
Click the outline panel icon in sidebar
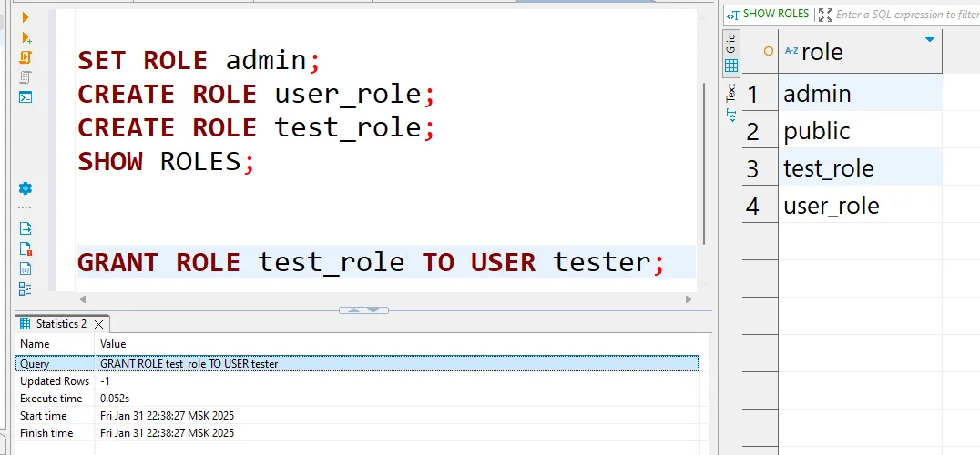(x=26, y=288)
